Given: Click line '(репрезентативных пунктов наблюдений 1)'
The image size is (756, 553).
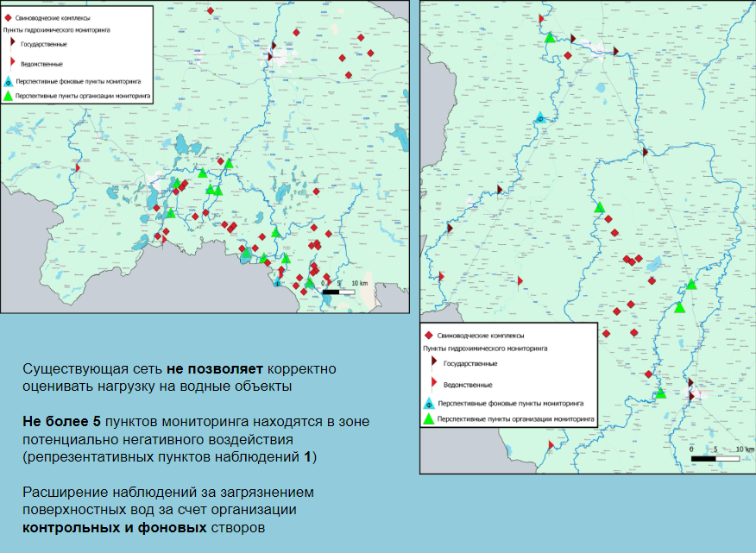Looking at the screenshot, I should click(170, 456).
